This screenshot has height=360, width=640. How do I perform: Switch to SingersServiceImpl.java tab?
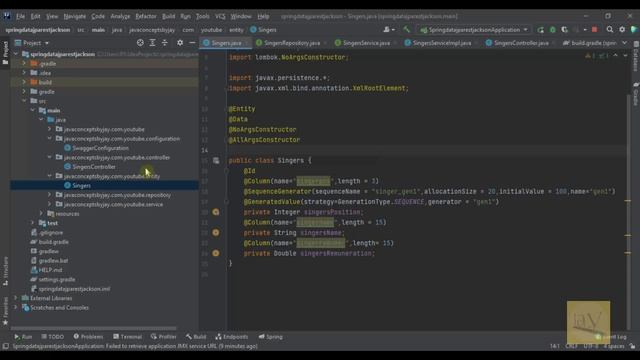pos(441,42)
